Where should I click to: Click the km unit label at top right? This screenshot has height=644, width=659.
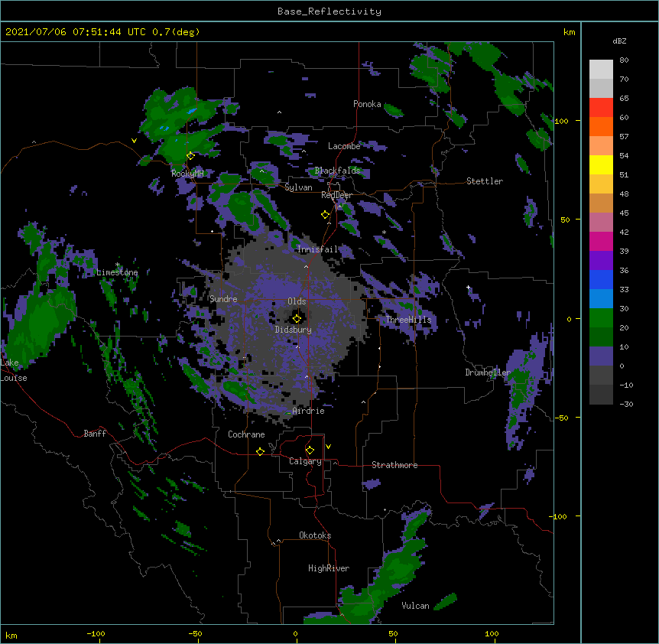[569, 32]
